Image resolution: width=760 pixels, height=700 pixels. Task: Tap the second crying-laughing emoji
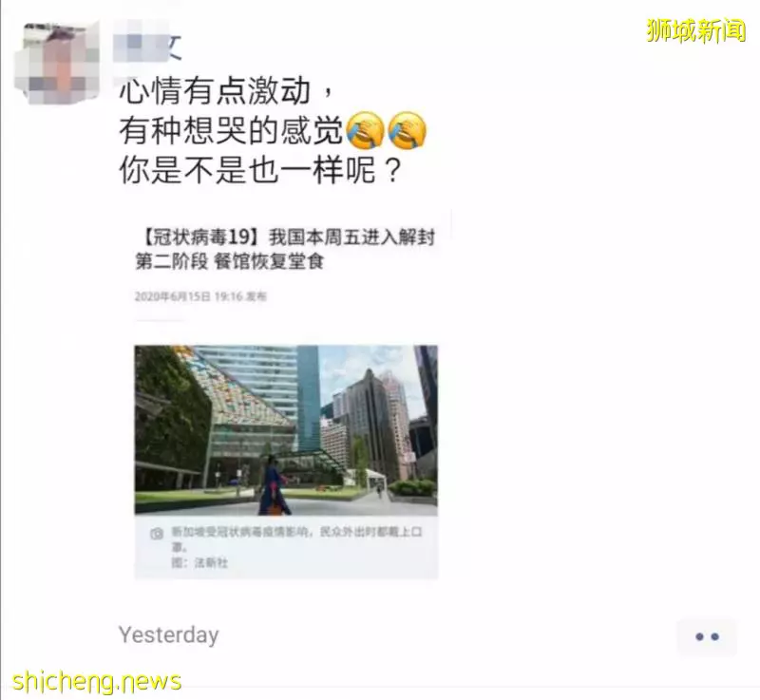coord(408,131)
